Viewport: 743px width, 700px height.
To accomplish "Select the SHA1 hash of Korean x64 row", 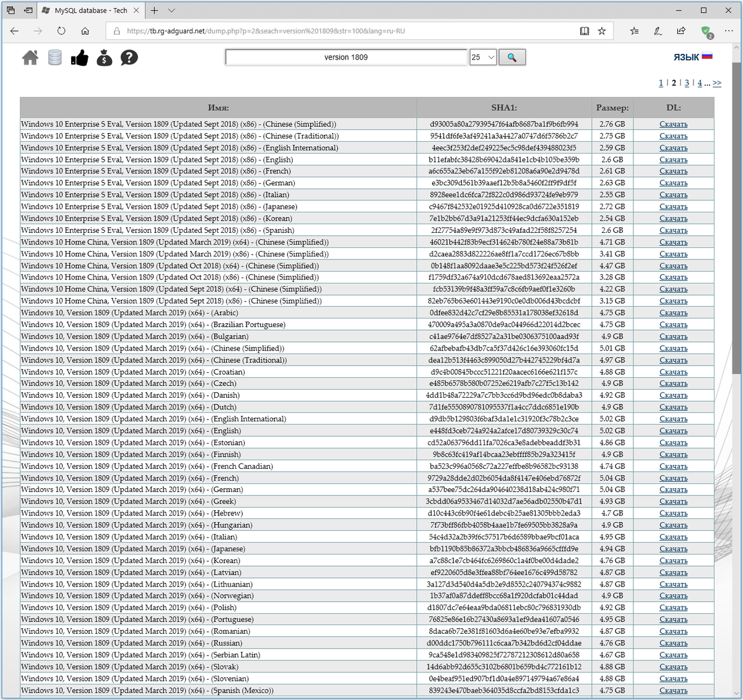I will click(504, 561).
